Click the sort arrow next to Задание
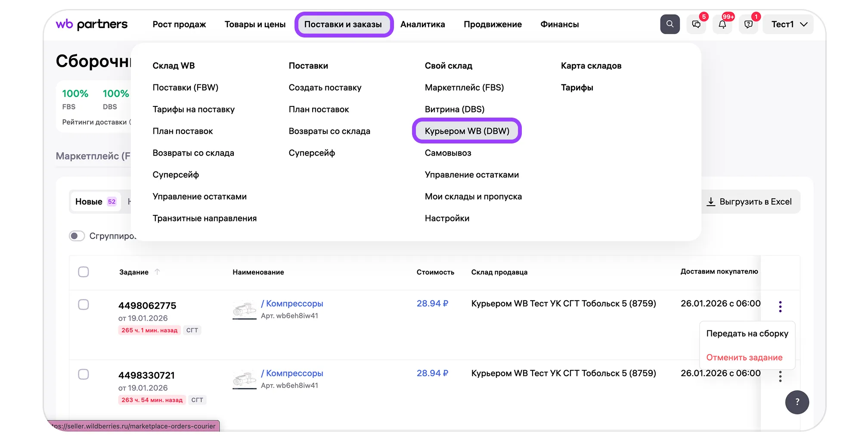Viewport: 868px width, 442px height. tap(158, 272)
